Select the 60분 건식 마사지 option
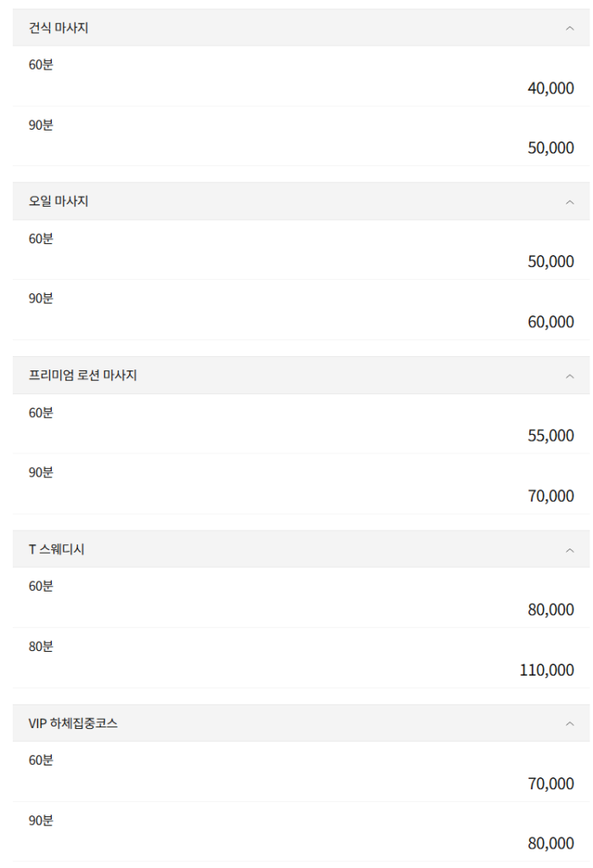Viewport: 593px width, 868px height. coord(297,75)
